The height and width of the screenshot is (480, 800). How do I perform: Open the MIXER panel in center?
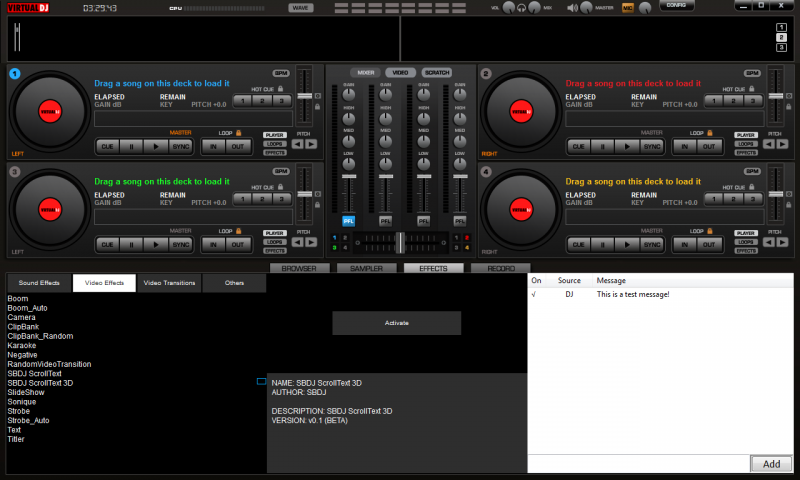(x=365, y=72)
